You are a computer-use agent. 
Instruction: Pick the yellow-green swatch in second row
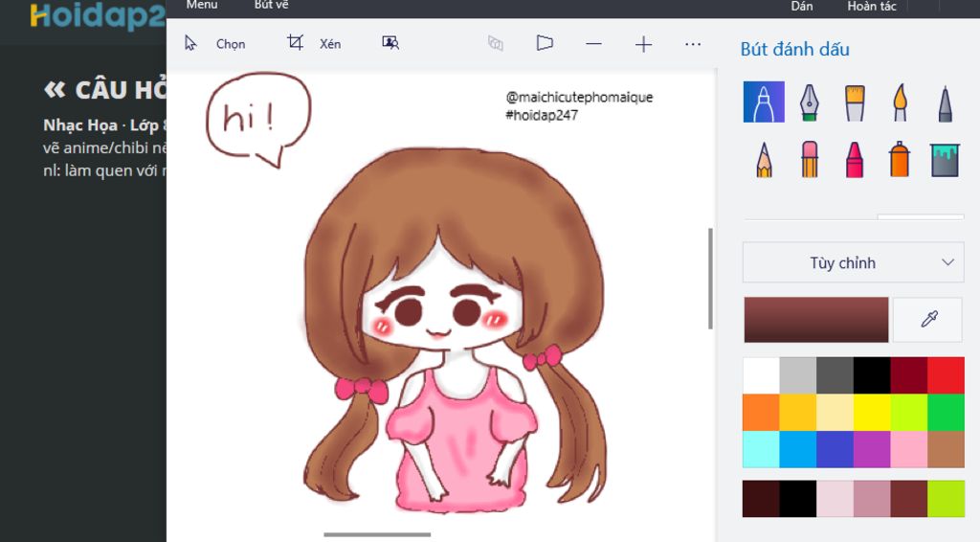(908, 412)
